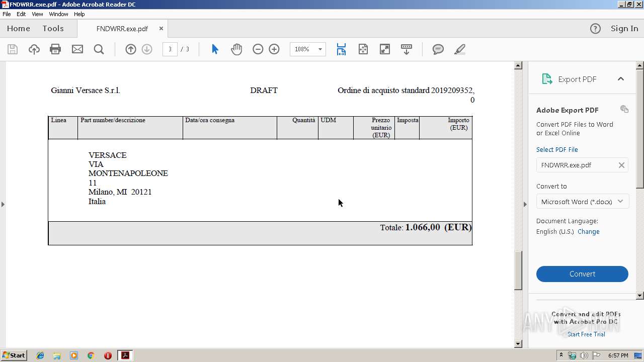
Task: Open the Window menu
Action: click(x=58, y=14)
